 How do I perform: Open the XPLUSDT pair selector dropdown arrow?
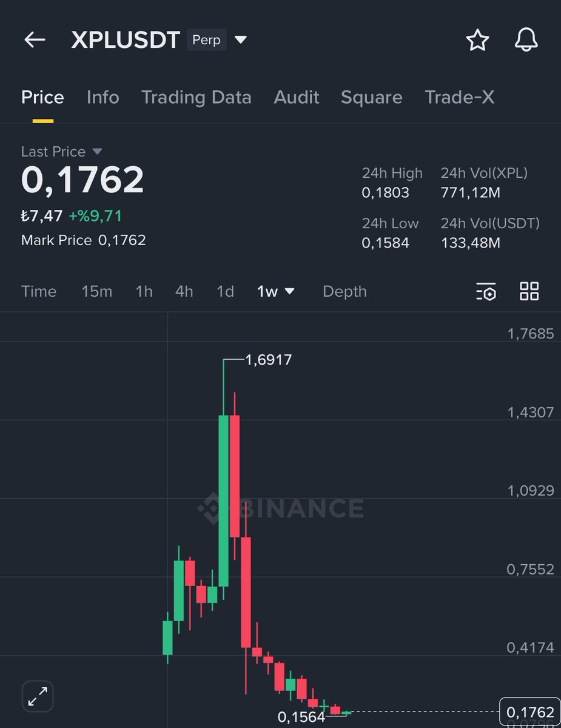click(x=241, y=40)
